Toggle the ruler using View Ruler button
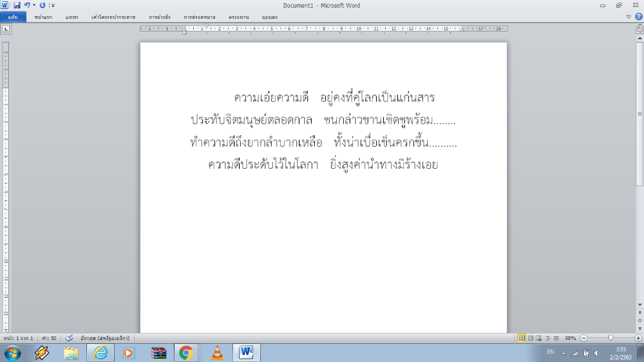 tap(639, 29)
